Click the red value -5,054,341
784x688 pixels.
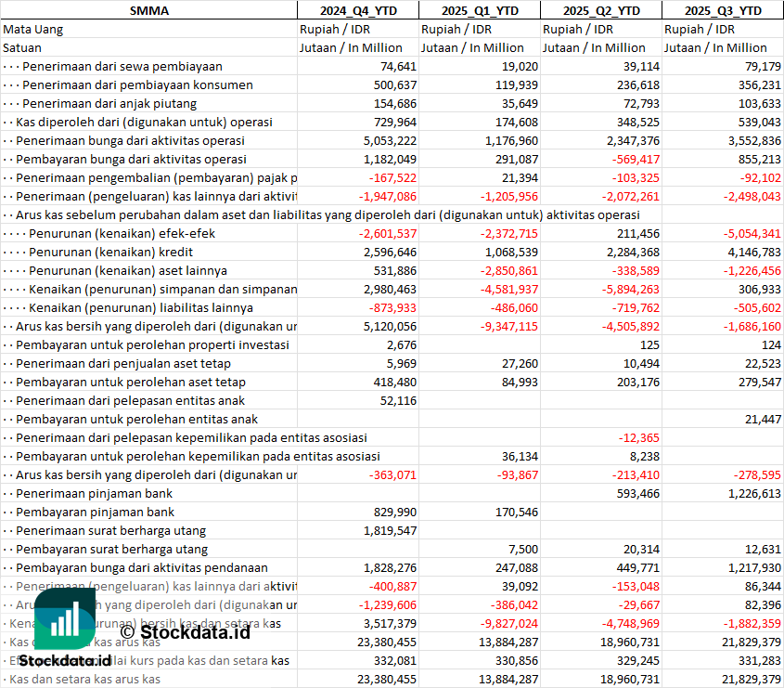point(752,234)
